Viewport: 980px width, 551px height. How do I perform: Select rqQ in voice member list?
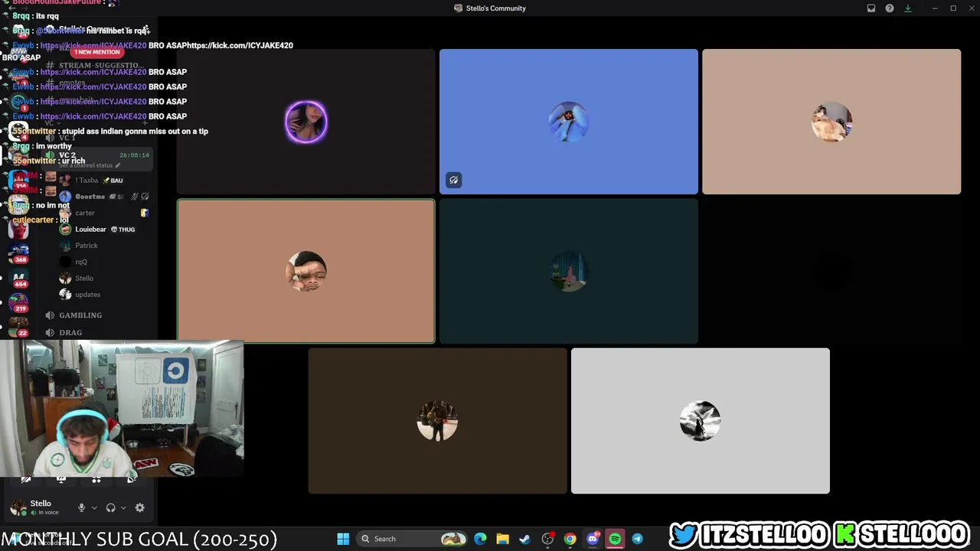click(x=80, y=262)
